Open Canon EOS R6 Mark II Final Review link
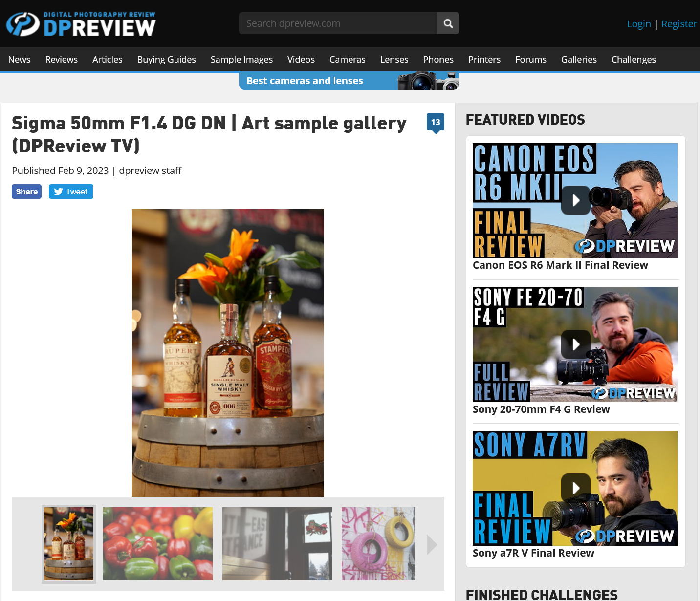 pyautogui.click(x=560, y=265)
